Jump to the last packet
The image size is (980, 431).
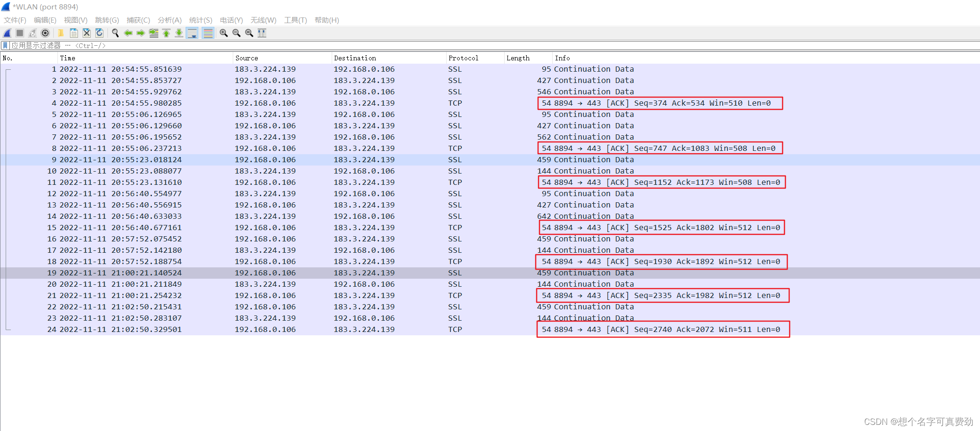(179, 33)
